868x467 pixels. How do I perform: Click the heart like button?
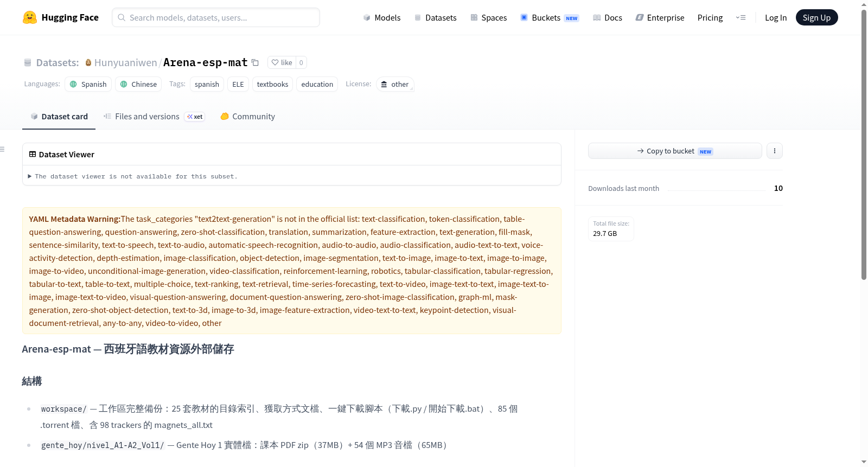point(282,62)
